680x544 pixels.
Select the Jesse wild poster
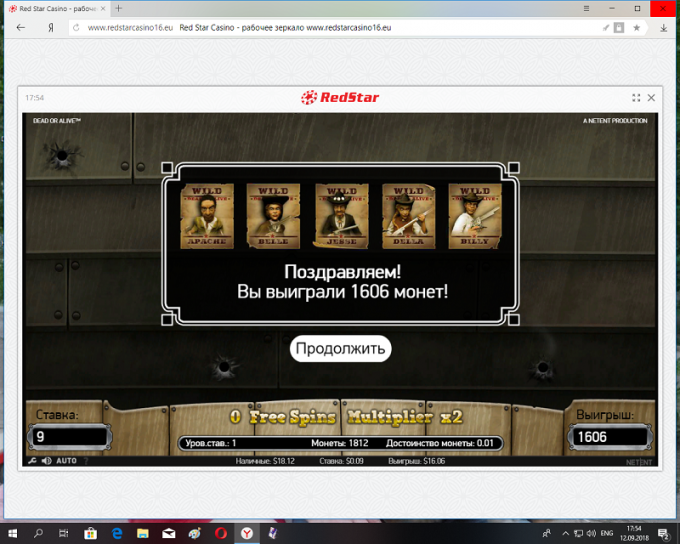click(x=341, y=216)
